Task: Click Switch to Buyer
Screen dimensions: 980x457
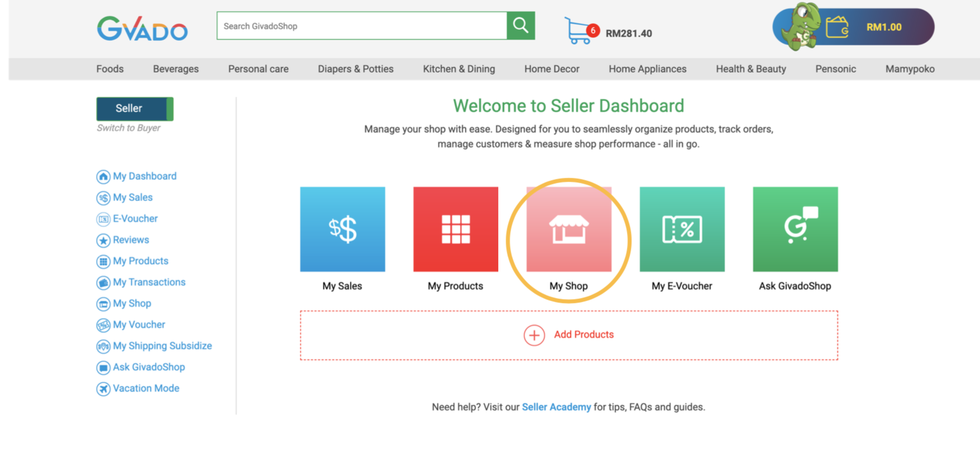Action: (129, 128)
